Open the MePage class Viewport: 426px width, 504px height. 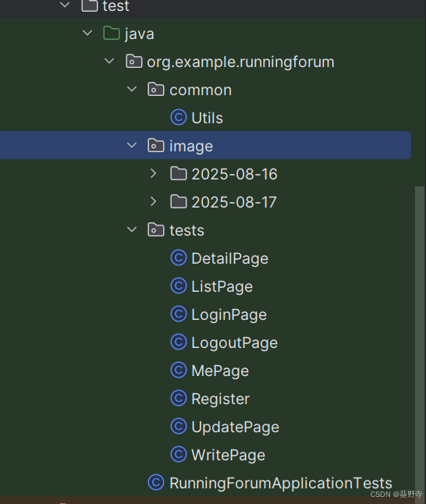point(220,371)
